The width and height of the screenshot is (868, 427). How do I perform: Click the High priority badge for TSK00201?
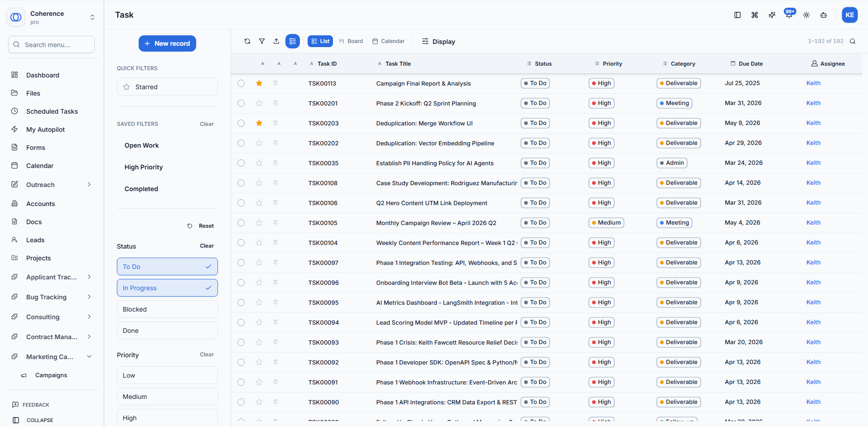coord(601,103)
